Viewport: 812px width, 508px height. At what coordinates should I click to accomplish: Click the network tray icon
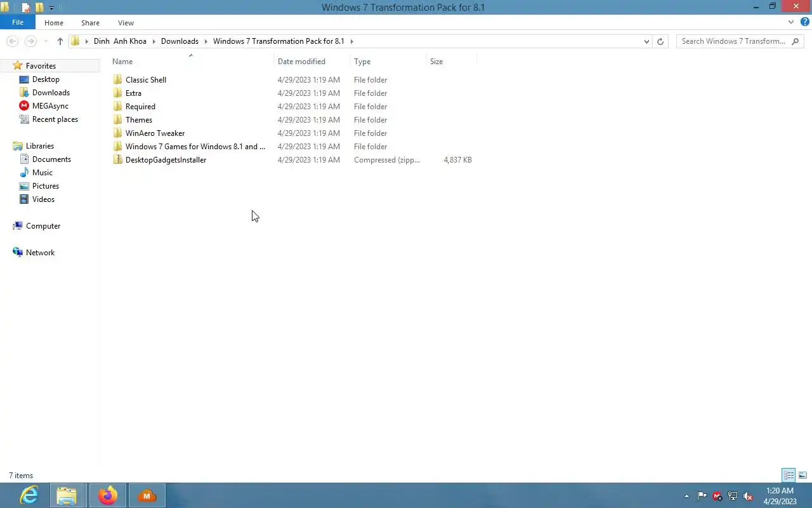tap(733, 496)
